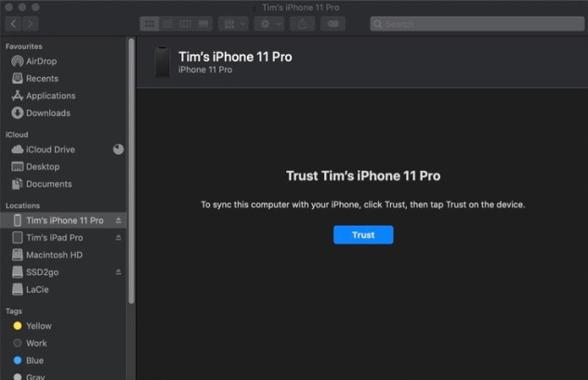Screen dimensions: 588x380
Task: Eject Tim's iPhone 11 Pro
Action: 118,220
